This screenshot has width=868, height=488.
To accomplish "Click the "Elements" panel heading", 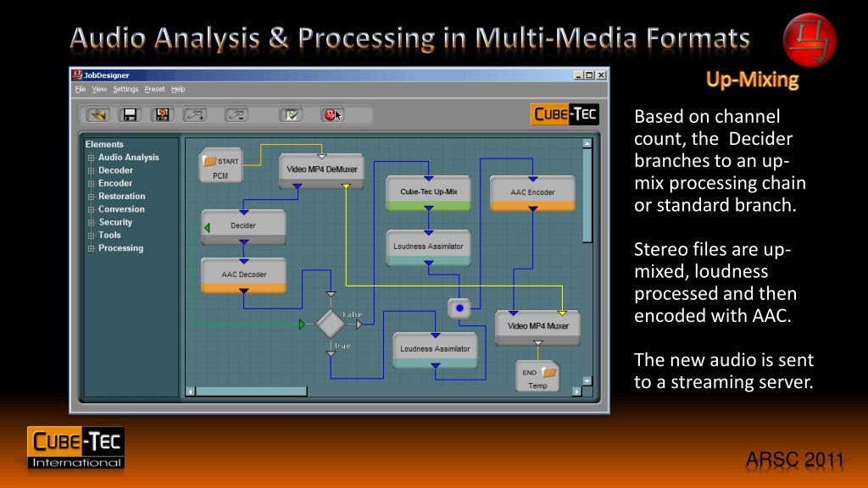I will (x=104, y=144).
